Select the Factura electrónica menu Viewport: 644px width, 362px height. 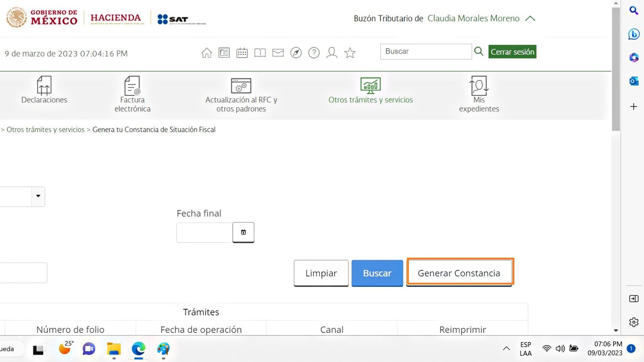coord(132,94)
